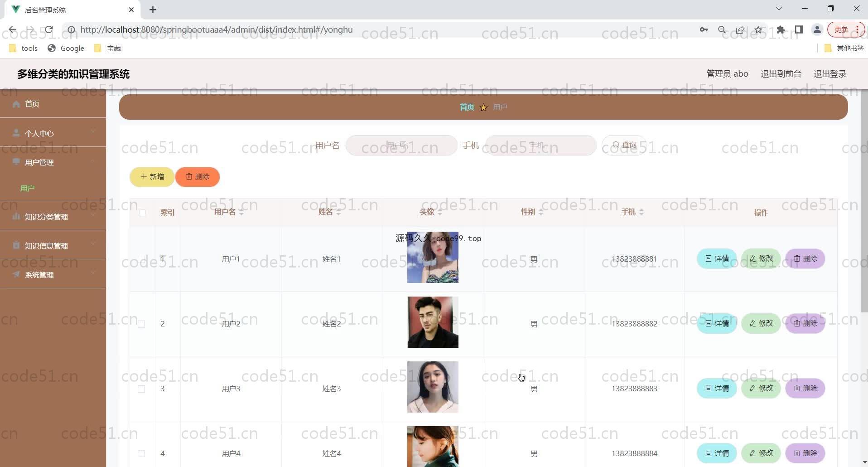
Task: Open the Chrome profile avatar icon
Action: (817, 30)
